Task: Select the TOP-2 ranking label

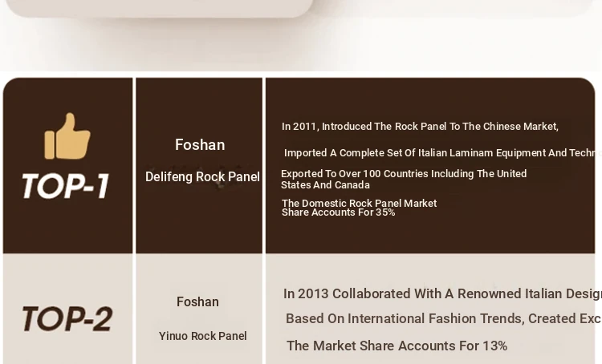Action: (x=67, y=319)
